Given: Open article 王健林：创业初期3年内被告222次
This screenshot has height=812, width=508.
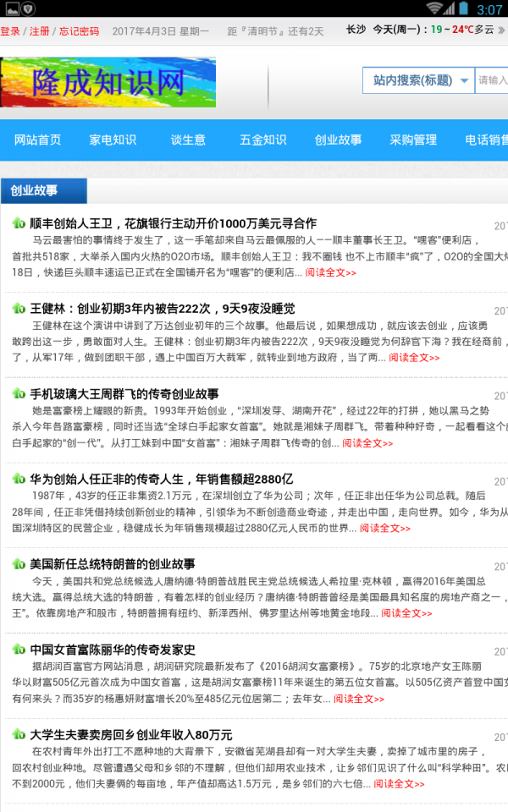Looking at the screenshot, I should point(163,309).
